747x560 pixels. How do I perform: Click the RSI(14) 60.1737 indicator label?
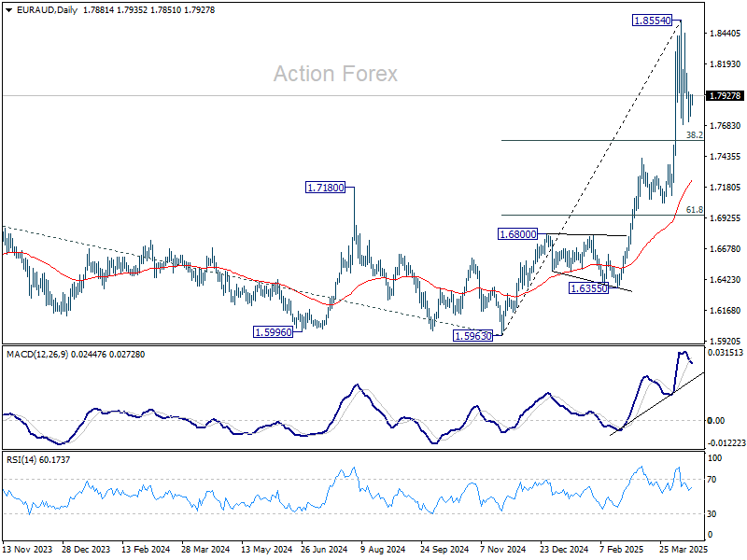click(38, 460)
